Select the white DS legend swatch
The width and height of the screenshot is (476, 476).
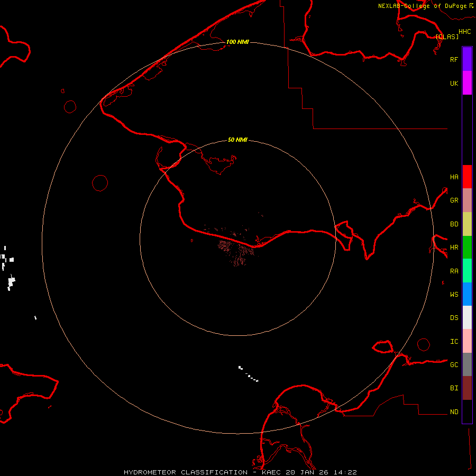pyautogui.click(x=467, y=317)
